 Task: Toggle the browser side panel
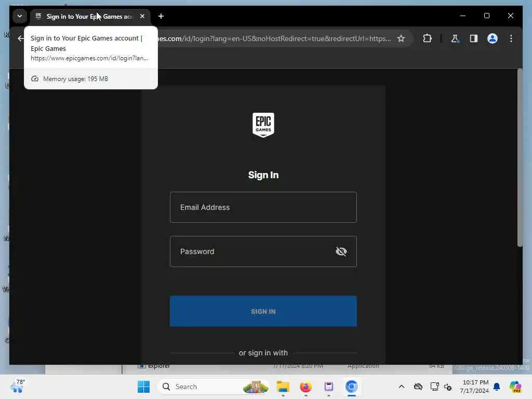click(473, 38)
